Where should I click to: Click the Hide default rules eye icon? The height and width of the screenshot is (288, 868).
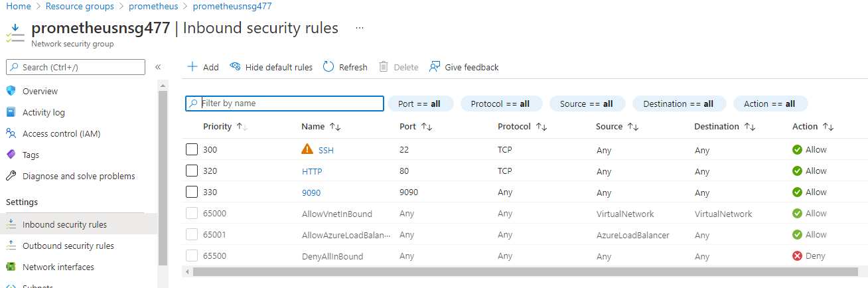(x=235, y=67)
